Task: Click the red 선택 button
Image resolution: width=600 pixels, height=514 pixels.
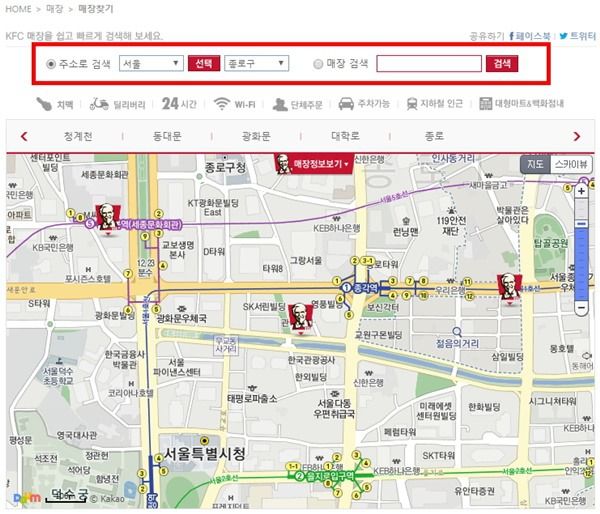Action: (204, 63)
